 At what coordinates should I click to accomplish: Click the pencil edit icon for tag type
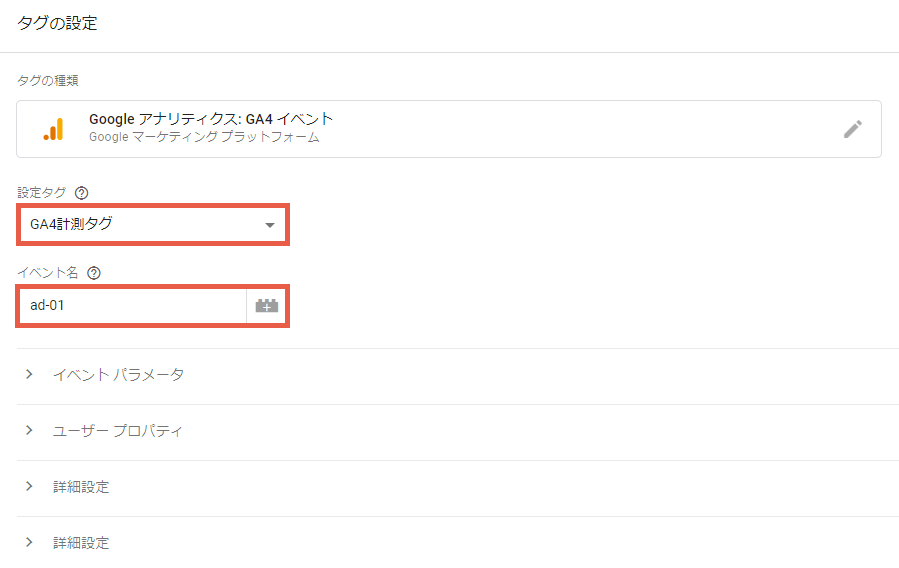click(853, 129)
